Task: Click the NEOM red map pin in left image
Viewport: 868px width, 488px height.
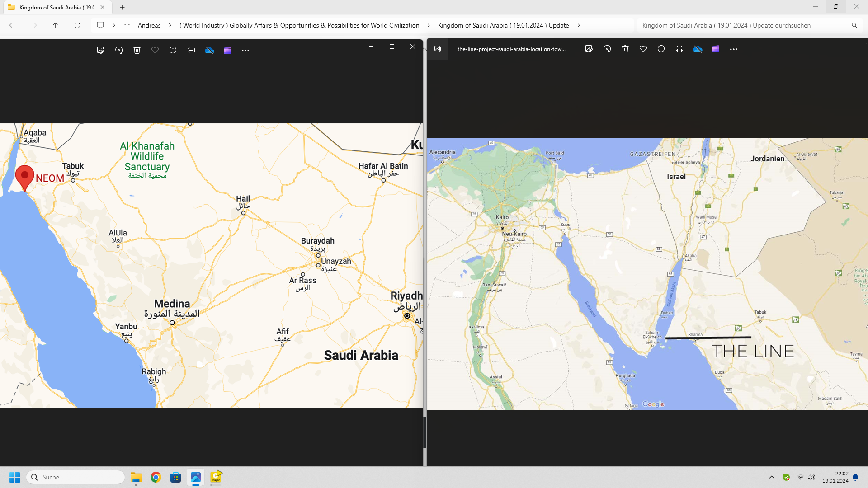Action: coord(25,178)
